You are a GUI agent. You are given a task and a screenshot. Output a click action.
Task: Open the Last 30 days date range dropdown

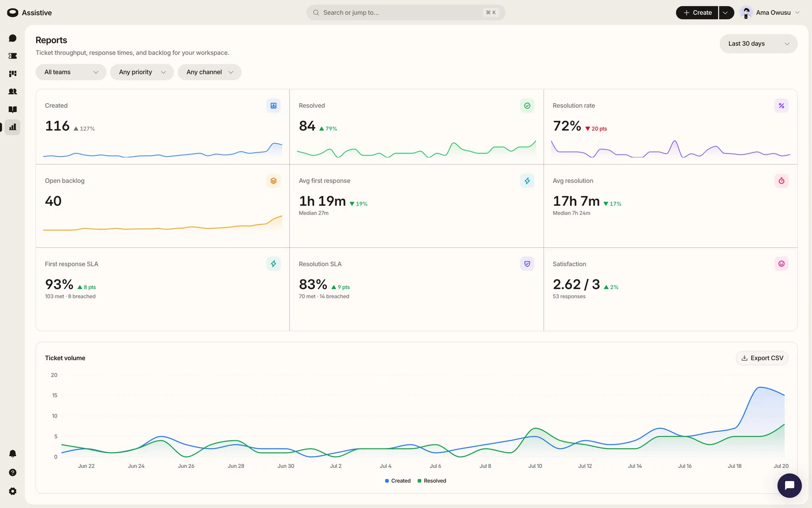tap(759, 44)
